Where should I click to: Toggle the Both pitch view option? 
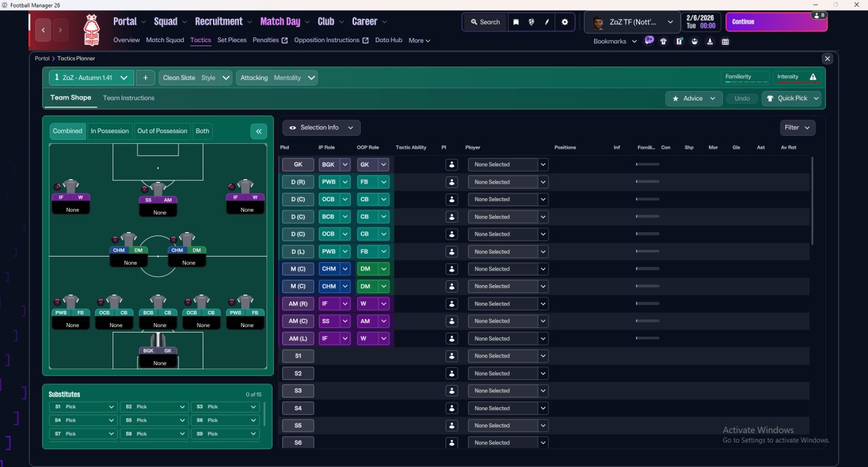(202, 131)
